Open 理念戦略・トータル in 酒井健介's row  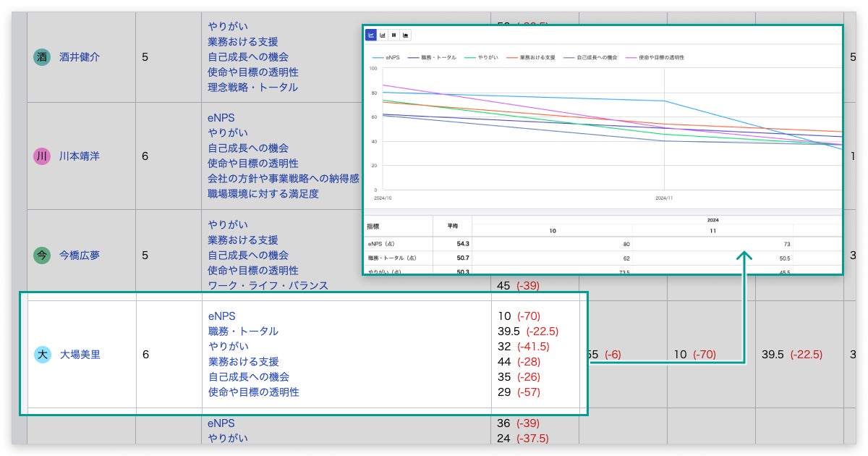[x=252, y=88]
